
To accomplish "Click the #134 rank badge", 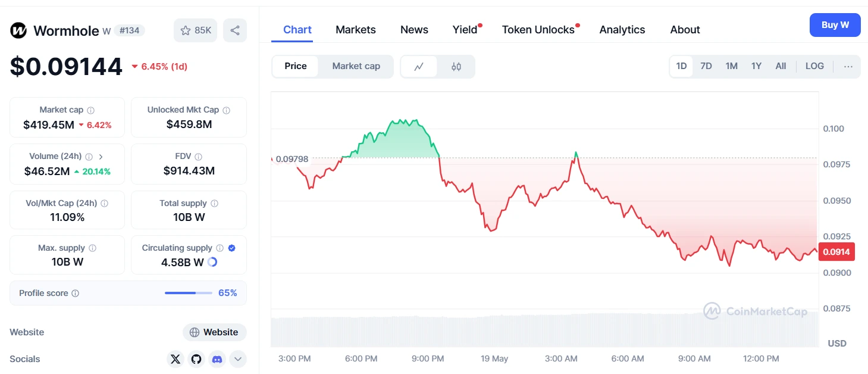I will [x=130, y=30].
